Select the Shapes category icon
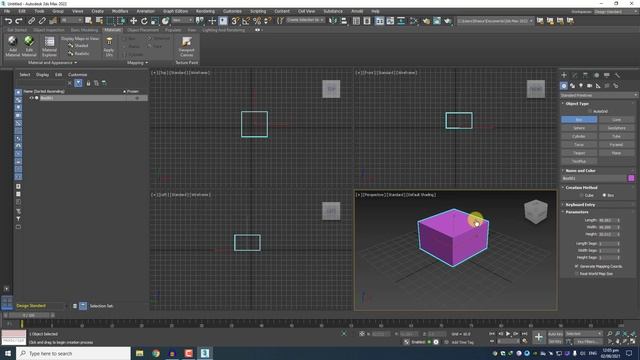The image size is (640, 360). 572,86
